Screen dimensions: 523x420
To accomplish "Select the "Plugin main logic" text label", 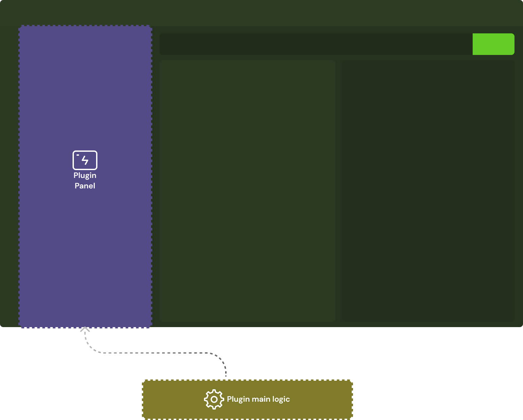I will 258,399.
